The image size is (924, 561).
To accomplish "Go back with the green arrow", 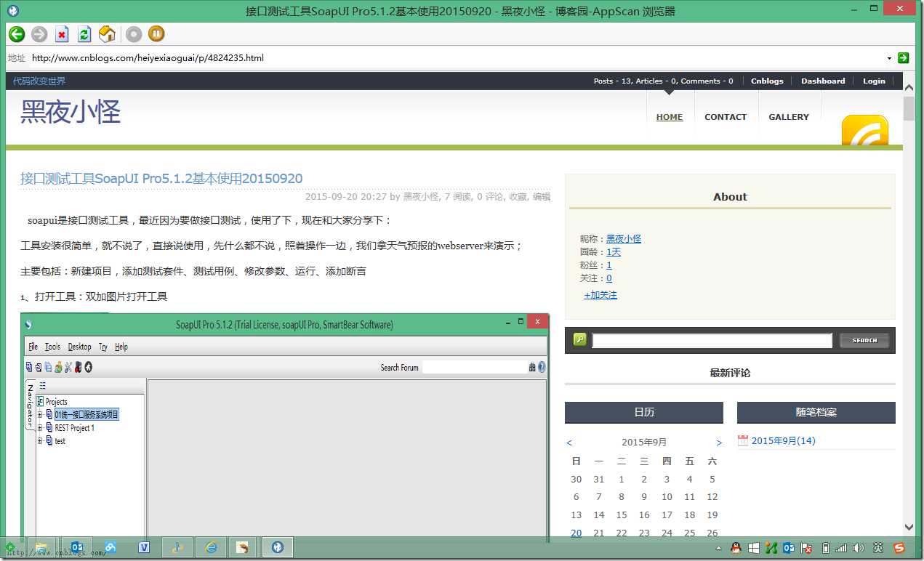I will click(x=16, y=34).
